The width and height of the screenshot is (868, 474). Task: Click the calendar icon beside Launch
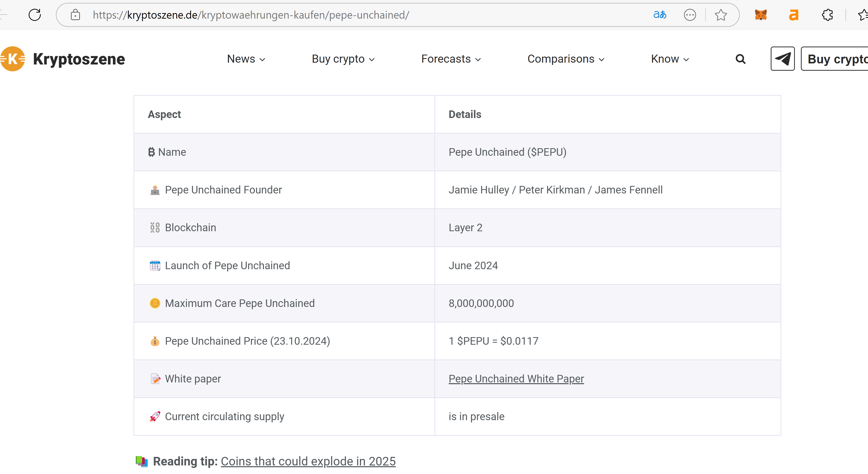pos(155,265)
